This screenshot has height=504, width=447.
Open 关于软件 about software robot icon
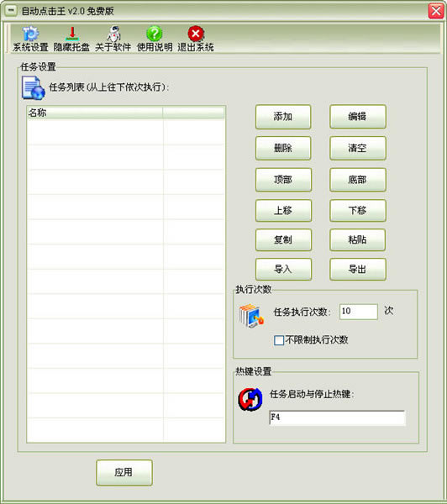click(113, 34)
